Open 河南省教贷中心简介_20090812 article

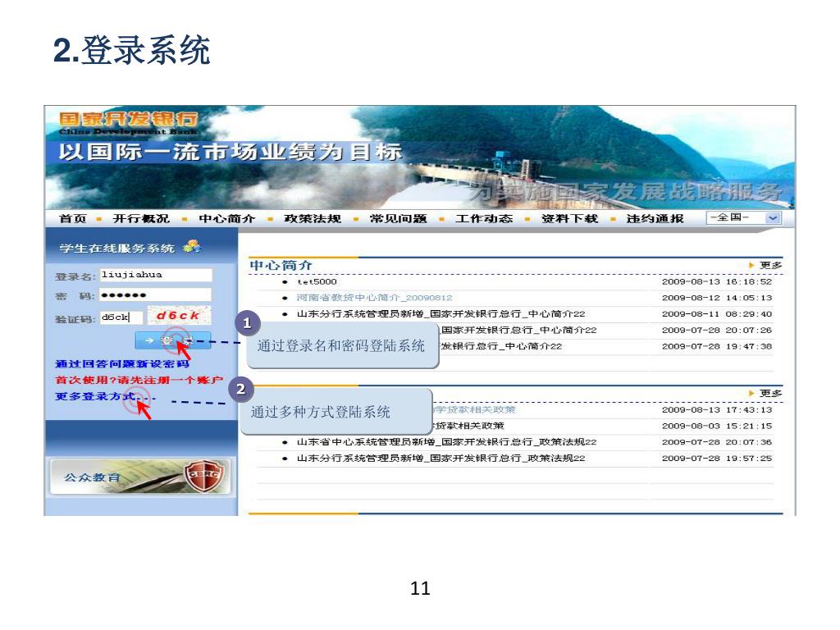coord(374,298)
